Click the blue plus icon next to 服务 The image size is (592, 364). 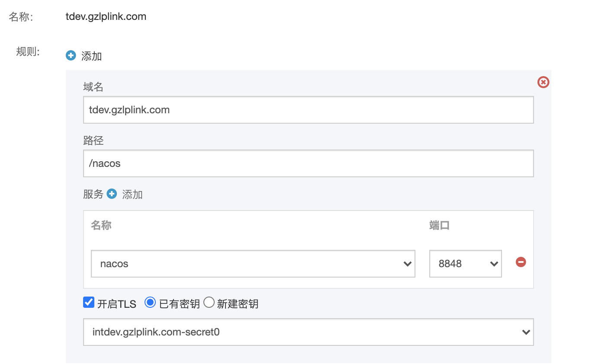tap(112, 194)
